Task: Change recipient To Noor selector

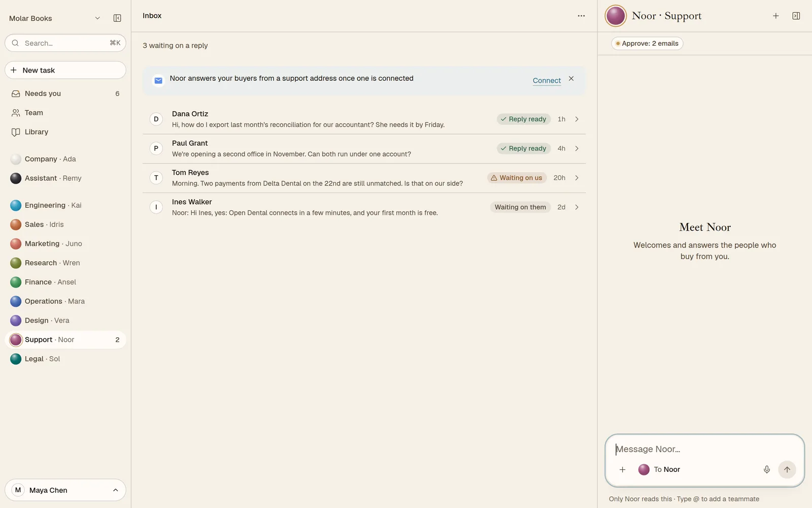Action: [x=659, y=470]
